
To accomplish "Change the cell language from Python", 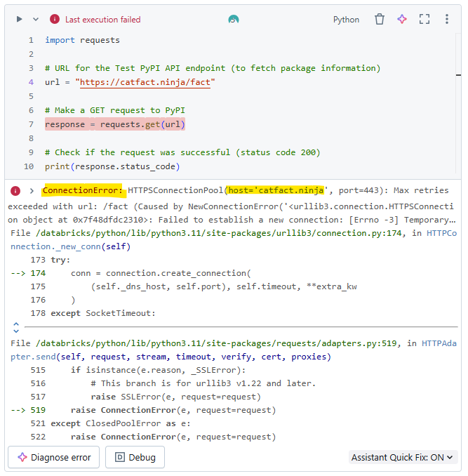I will pyautogui.click(x=346, y=20).
